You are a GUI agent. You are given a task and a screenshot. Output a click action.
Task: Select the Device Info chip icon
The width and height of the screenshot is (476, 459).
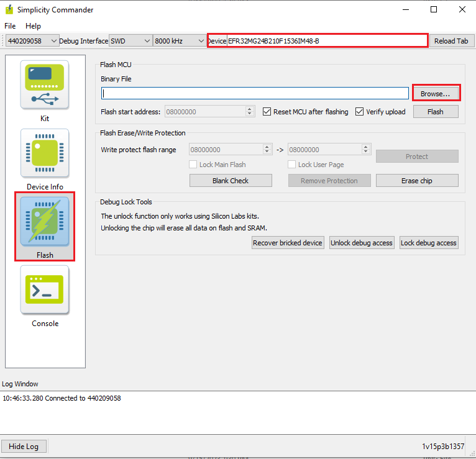click(45, 153)
